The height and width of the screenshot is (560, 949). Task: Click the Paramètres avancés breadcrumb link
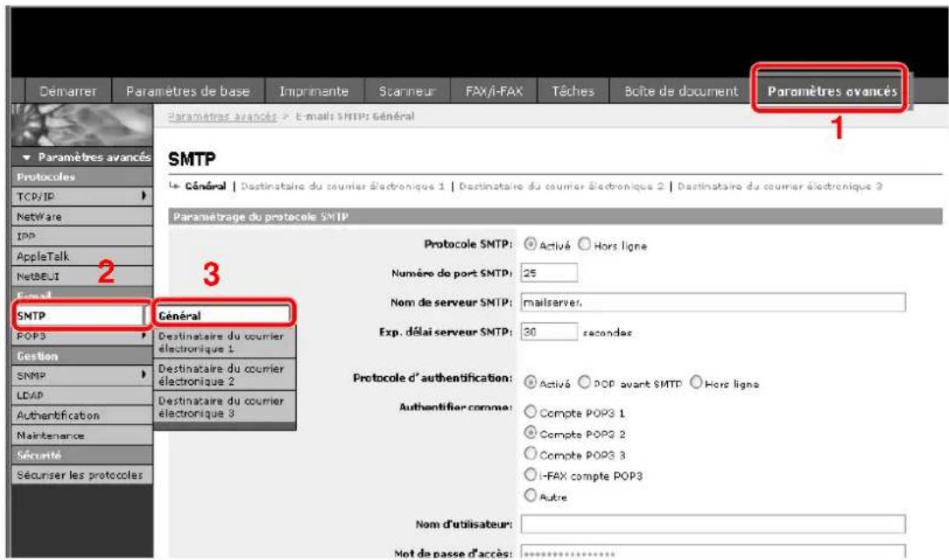(222, 116)
